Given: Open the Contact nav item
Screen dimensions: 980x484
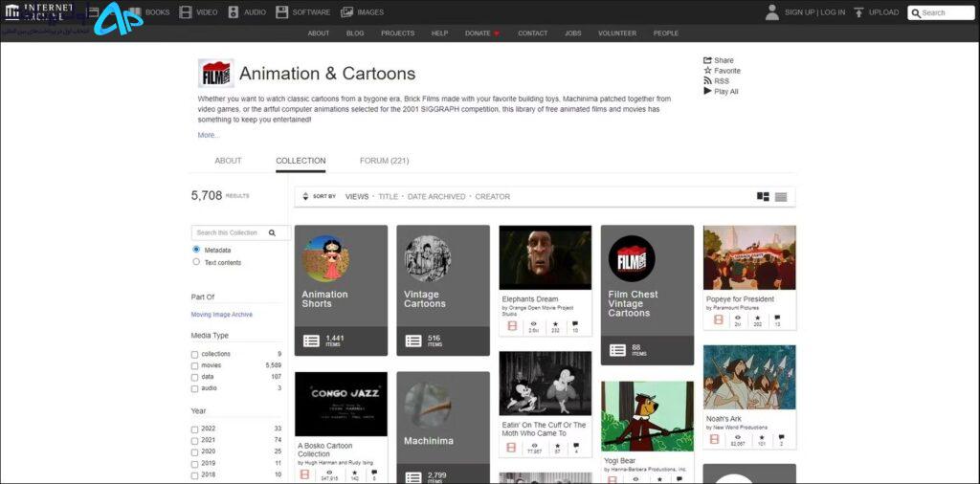Looking at the screenshot, I should [x=532, y=33].
